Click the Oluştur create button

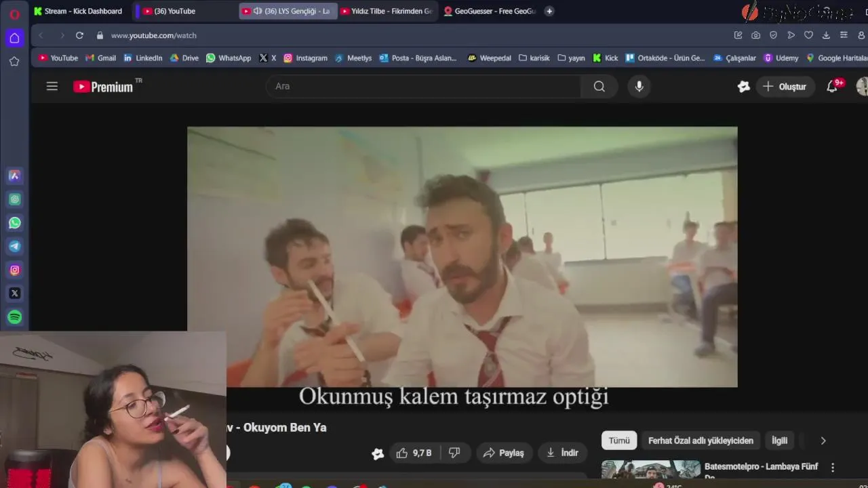pos(785,86)
